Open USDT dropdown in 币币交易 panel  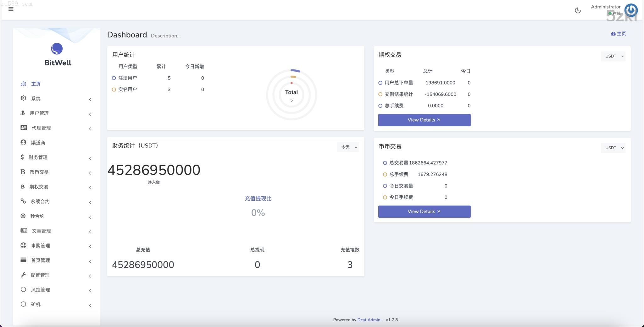pyautogui.click(x=613, y=148)
